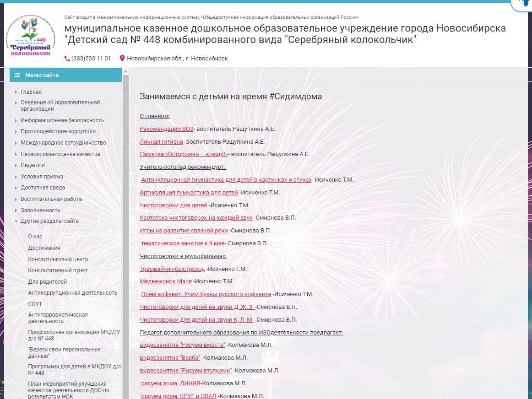This screenshot has height=399, width=532.
Task: Go to the Доступная среда section
Action: [x=43, y=188]
